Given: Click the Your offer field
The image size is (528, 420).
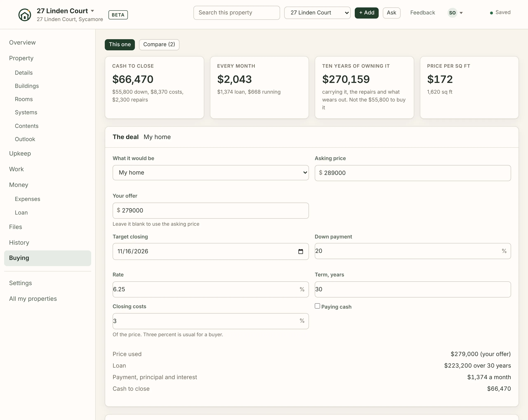Looking at the screenshot, I should click(x=211, y=211).
